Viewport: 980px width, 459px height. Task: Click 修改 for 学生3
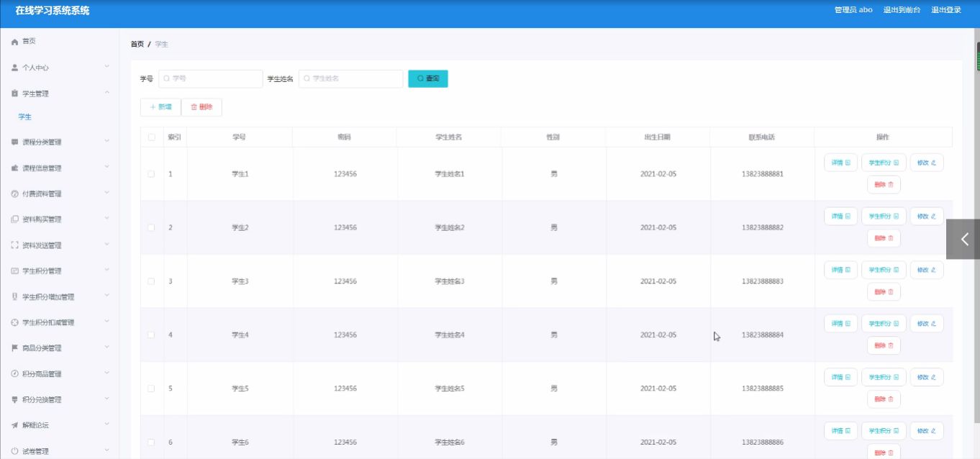pos(927,270)
